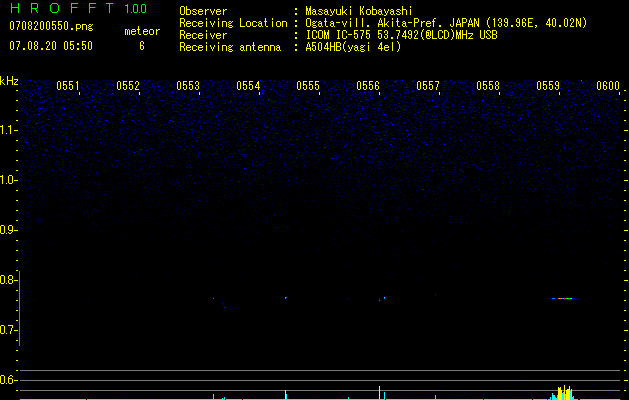Click the kHz frequency axis label
Image resolution: width=629 pixels, height=400 pixels.
click(x=9, y=81)
